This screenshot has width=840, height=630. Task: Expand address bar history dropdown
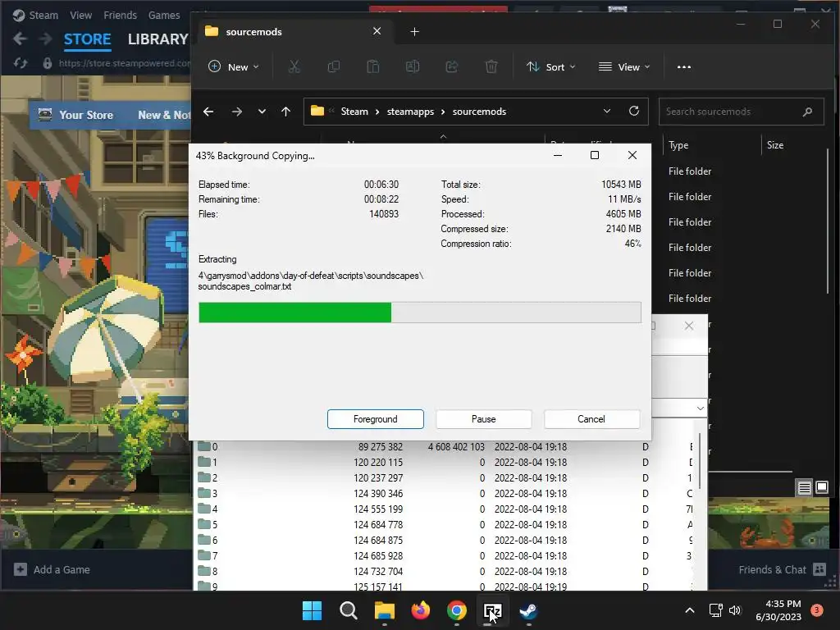click(607, 111)
